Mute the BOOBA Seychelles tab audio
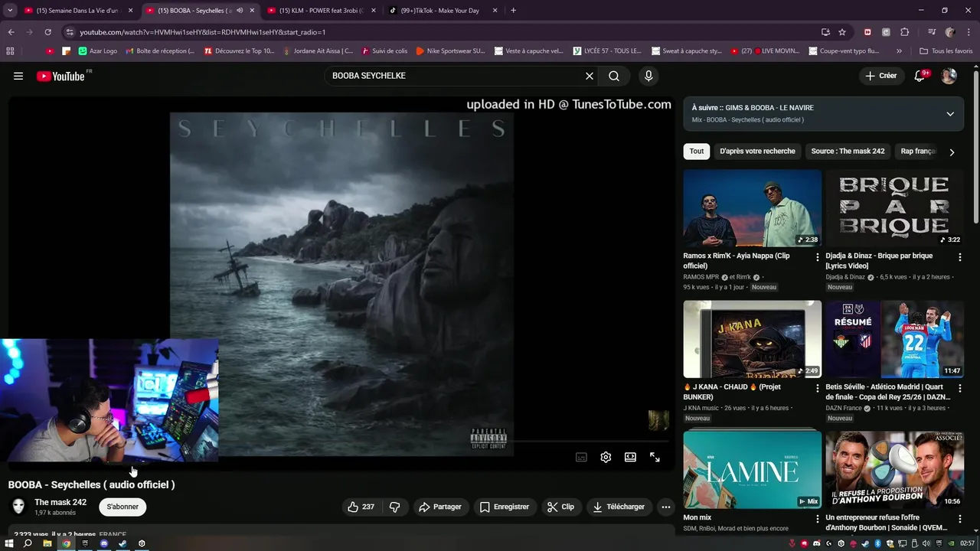 pos(240,11)
